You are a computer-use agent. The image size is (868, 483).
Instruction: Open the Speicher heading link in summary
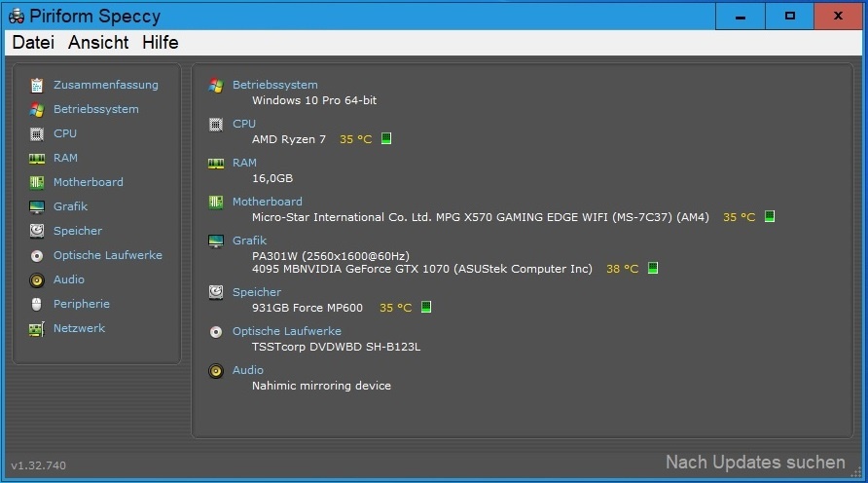[x=257, y=292]
